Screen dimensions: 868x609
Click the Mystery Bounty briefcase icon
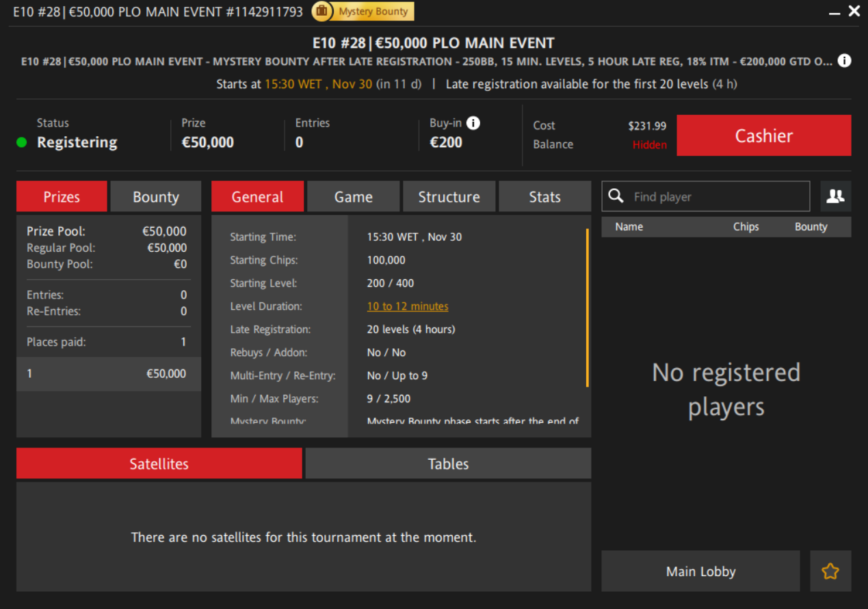(322, 12)
